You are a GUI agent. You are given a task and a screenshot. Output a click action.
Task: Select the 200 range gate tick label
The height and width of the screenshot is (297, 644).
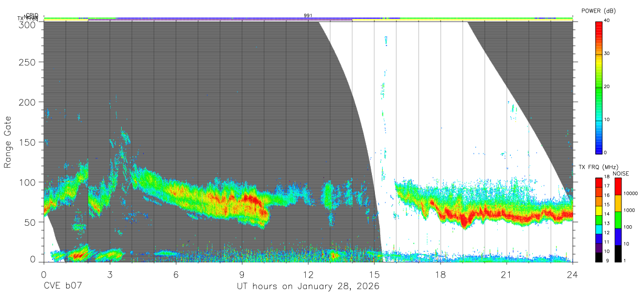point(27,102)
